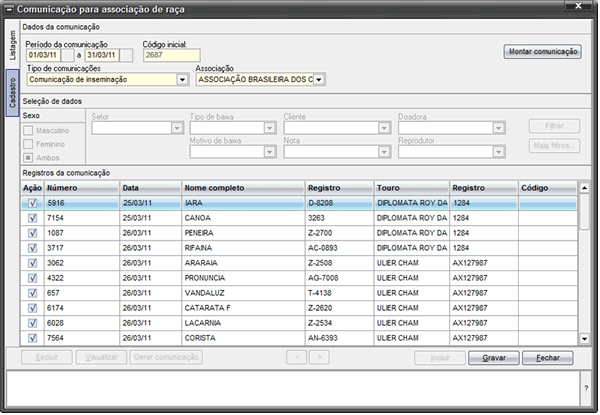Expand the Nota dropdown
Image resolution: width=600 pixels, height=415 pixels.
pos(384,152)
